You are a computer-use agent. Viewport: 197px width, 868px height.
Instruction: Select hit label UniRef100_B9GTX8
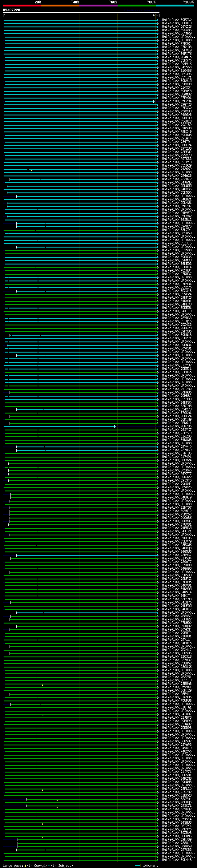[177, 104]
